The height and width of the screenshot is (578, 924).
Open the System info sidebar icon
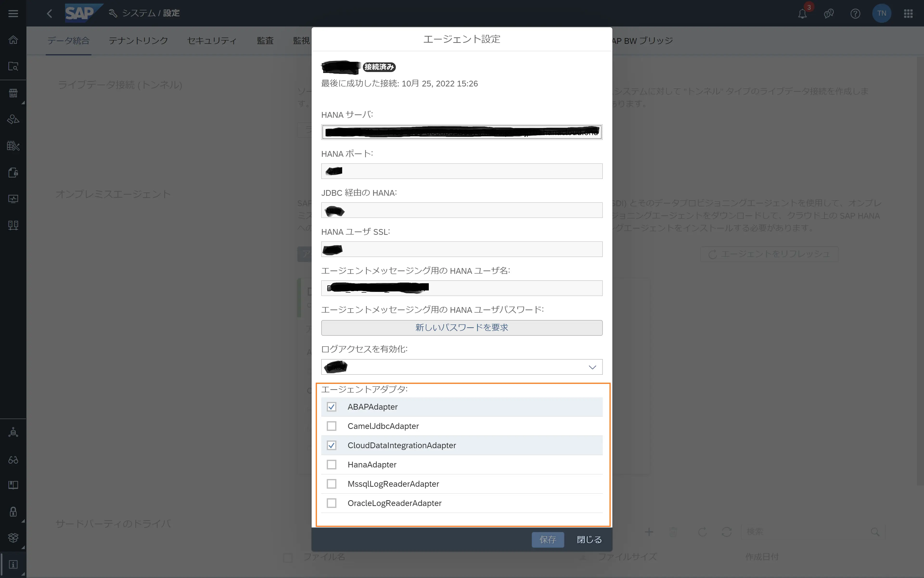tap(13, 565)
